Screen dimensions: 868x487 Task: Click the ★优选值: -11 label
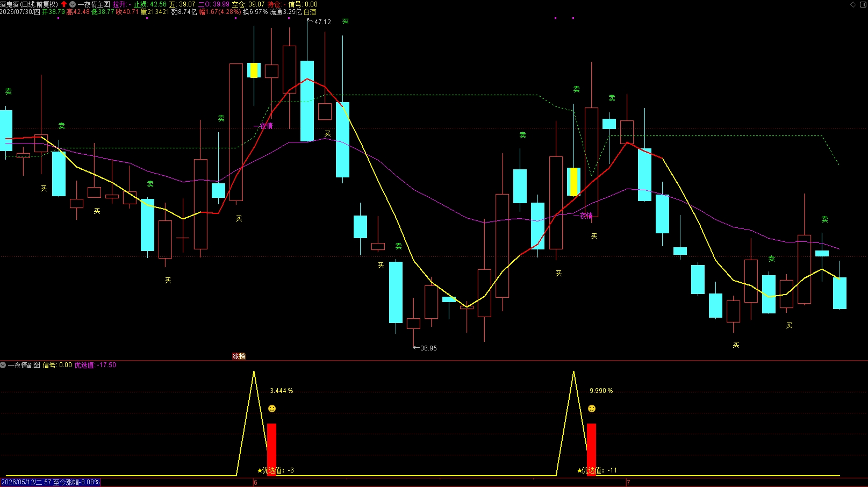click(597, 470)
